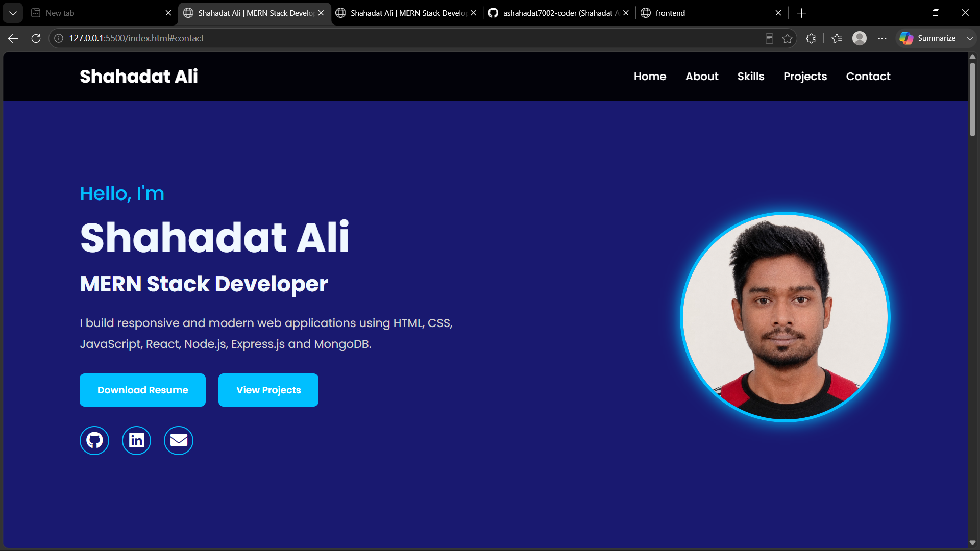Click the page vertical scrollbar thumb
980x551 pixels.
click(x=972, y=99)
